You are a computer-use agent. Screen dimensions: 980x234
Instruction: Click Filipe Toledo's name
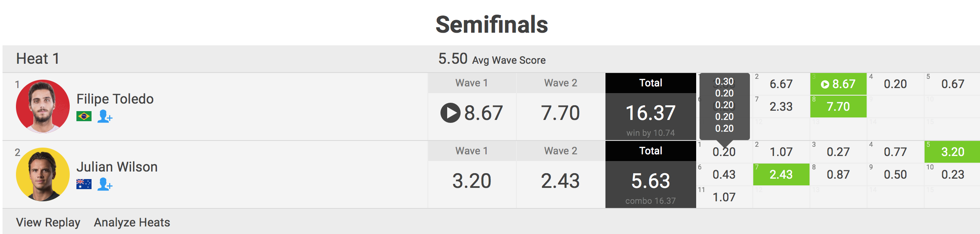(x=115, y=99)
